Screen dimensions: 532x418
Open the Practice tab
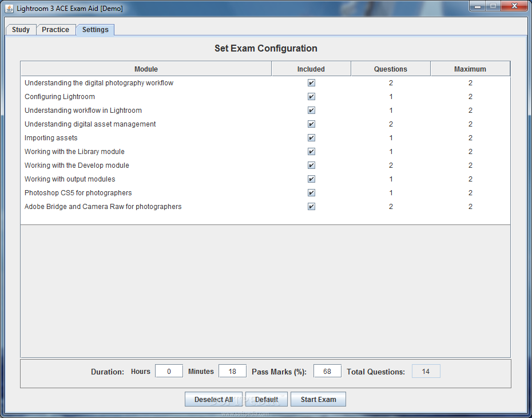(x=55, y=30)
